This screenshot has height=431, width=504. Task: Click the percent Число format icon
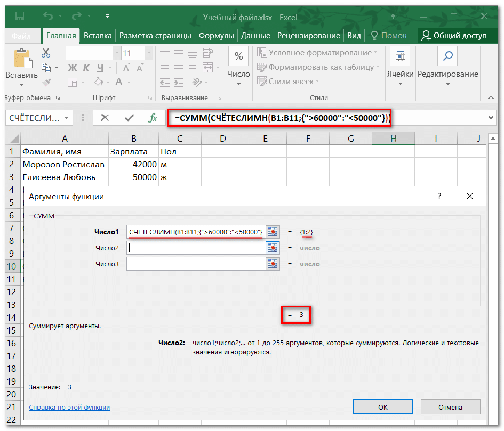coord(238,56)
